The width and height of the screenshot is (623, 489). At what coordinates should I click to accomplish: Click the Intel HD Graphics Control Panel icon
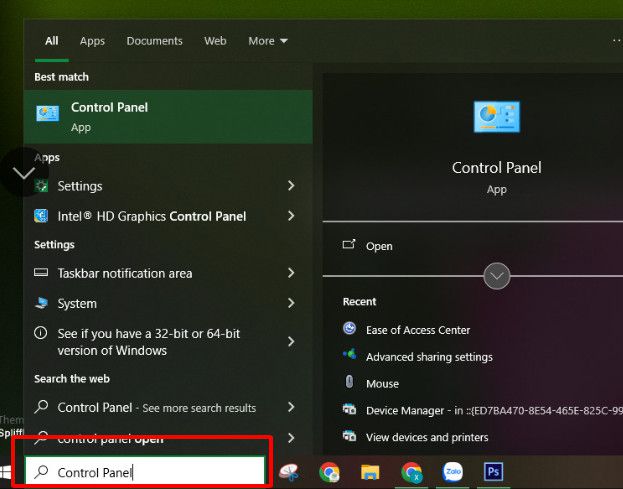(41, 216)
